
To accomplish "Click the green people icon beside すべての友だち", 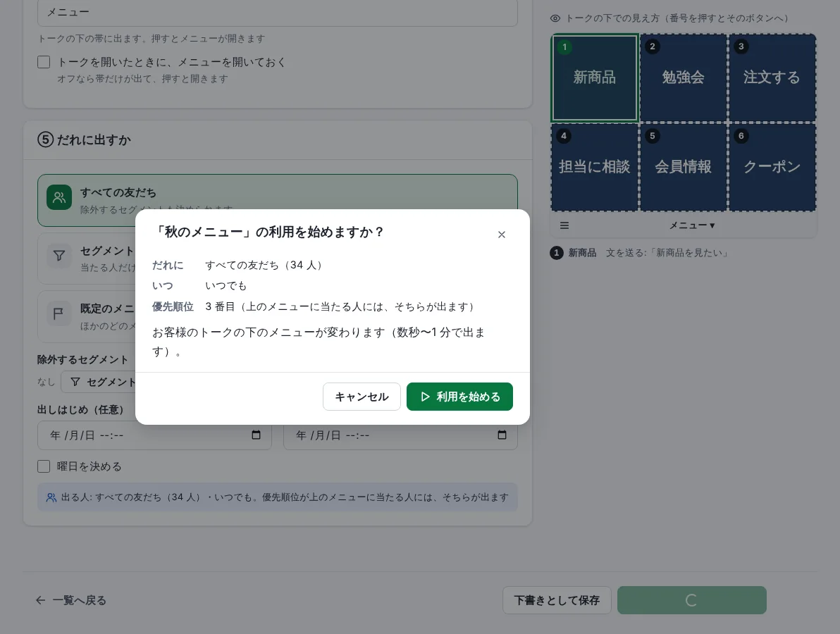I will coord(59,197).
